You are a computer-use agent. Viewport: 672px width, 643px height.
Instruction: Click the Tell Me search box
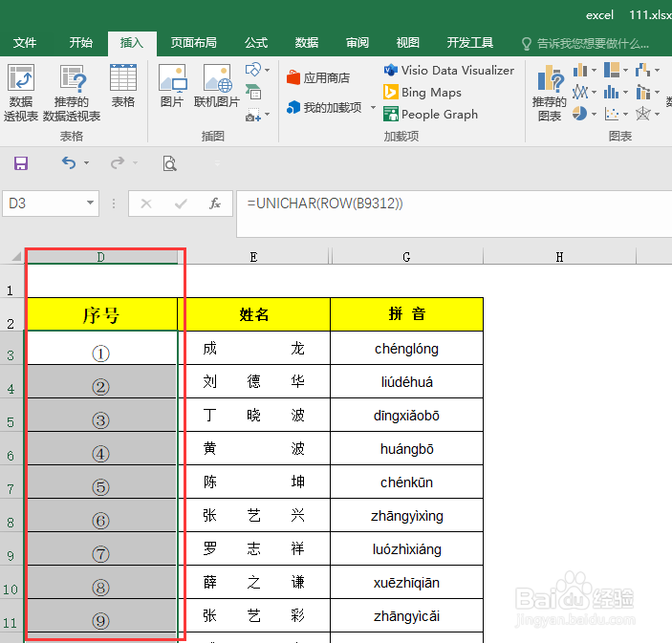coord(585,43)
